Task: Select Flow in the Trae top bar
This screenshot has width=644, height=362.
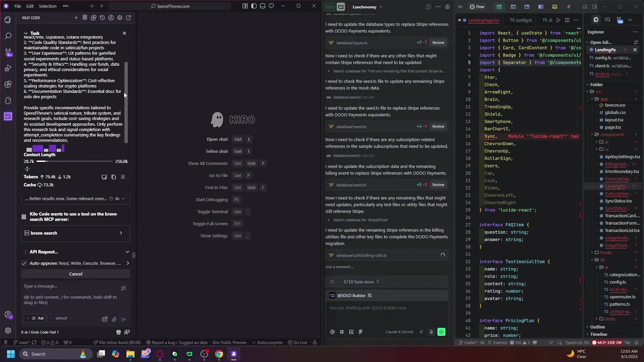Action: click(x=476, y=7)
